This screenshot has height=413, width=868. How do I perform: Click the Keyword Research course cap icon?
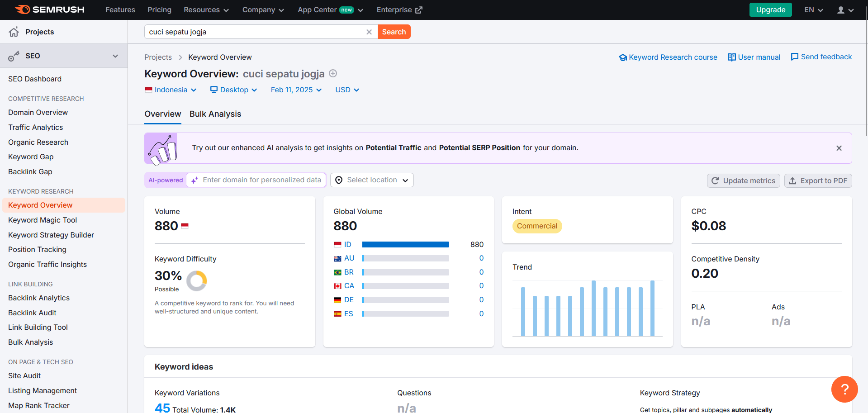[x=623, y=57]
